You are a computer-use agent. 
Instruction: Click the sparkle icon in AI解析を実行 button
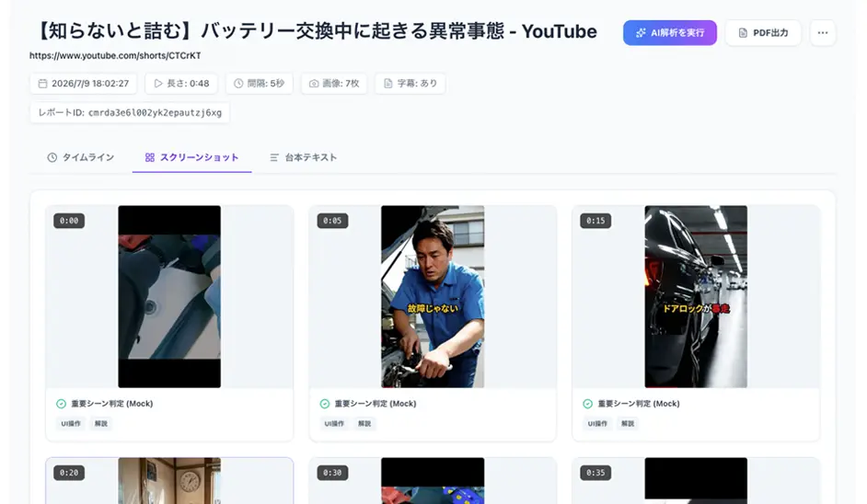641,32
